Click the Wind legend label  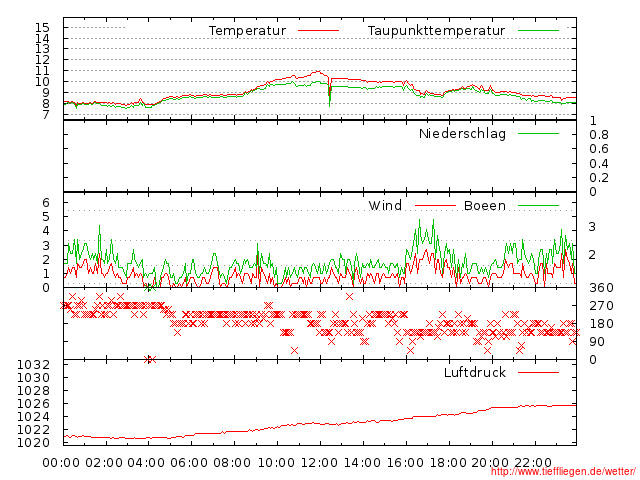[x=385, y=205]
